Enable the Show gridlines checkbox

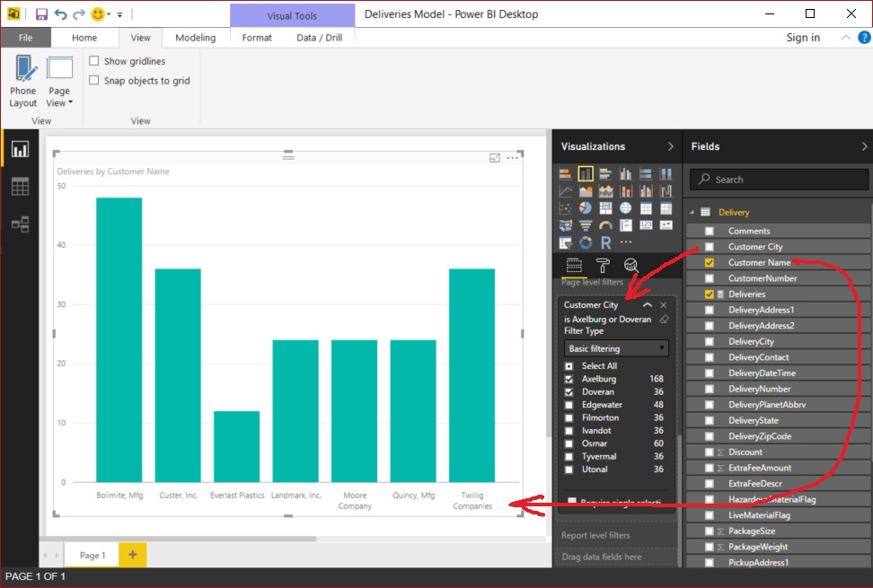tap(94, 61)
